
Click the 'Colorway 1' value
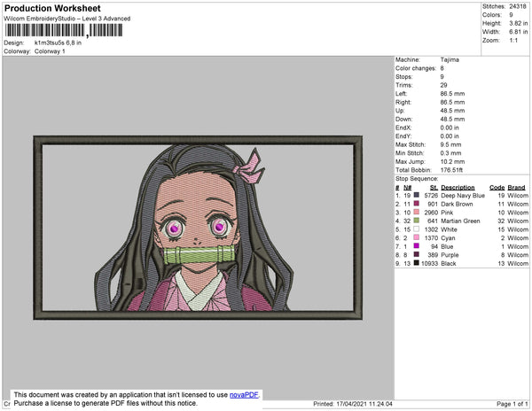(50, 51)
